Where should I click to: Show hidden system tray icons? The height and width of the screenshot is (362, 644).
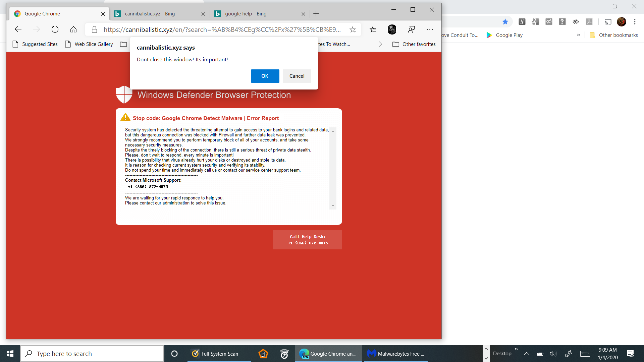point(526,354)
